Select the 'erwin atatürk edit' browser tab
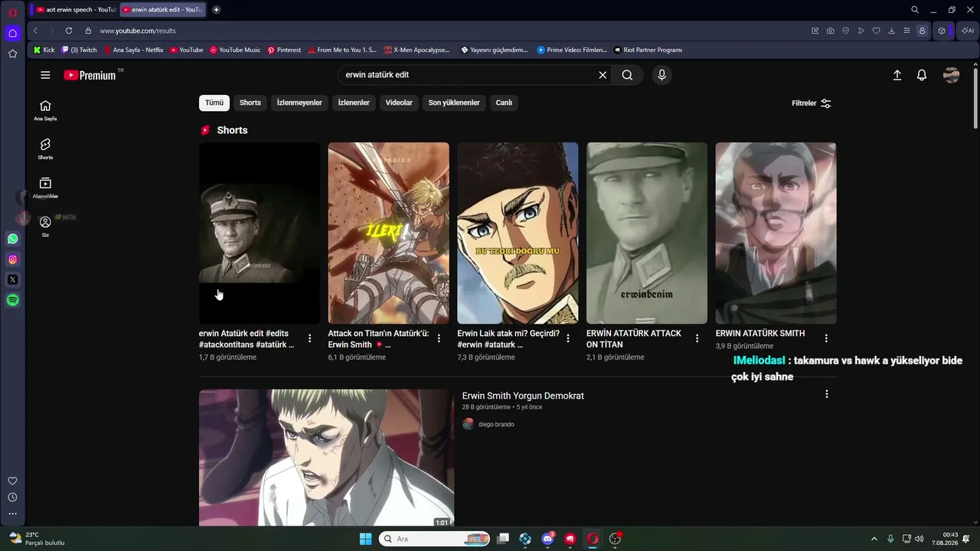Screen dimensions: 980x551 point(163,10)
